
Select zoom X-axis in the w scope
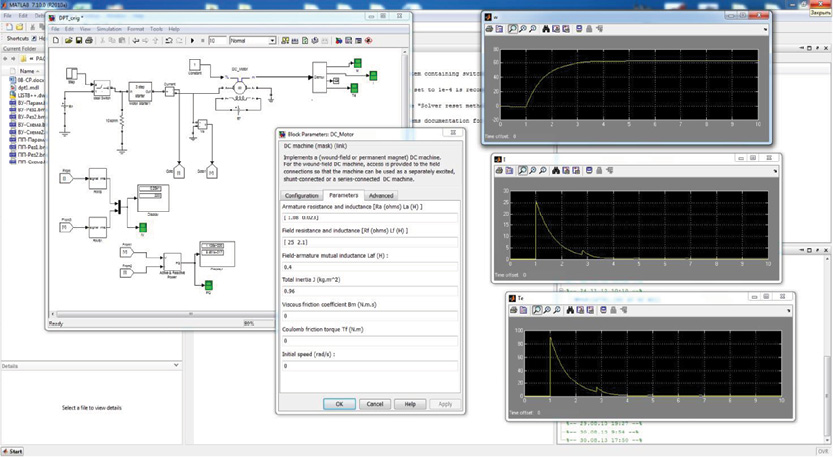(x=523, y=29)
